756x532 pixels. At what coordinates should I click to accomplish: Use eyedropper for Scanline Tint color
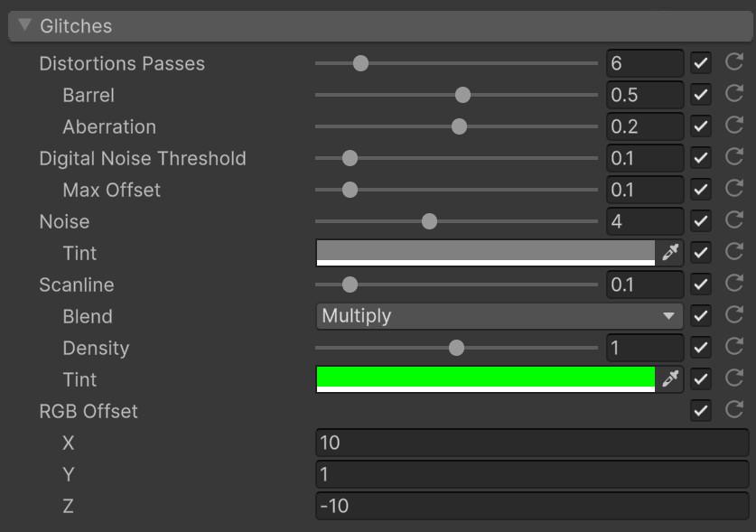tap(670, 379)
